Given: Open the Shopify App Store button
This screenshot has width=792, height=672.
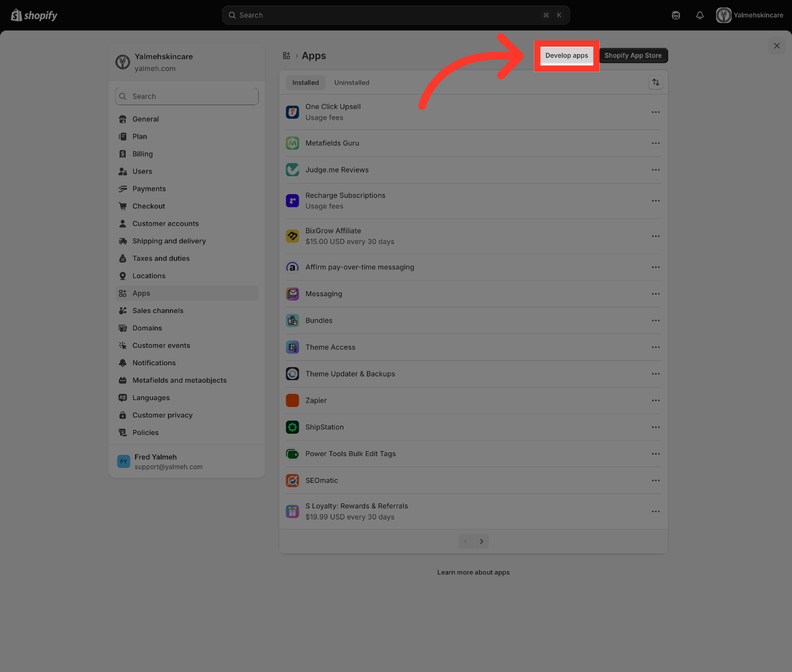Looking at the screenshot, I should coord(633,55).
